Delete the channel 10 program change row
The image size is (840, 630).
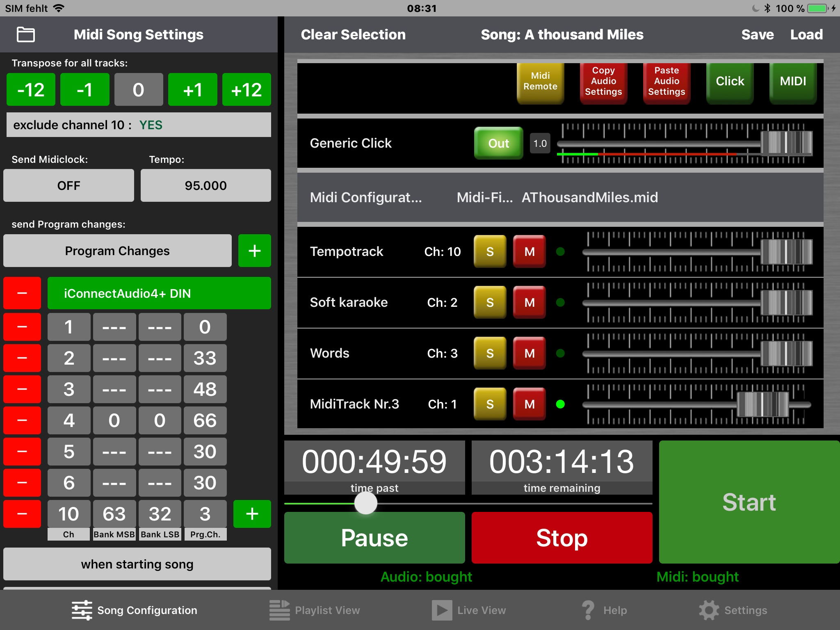22,514
